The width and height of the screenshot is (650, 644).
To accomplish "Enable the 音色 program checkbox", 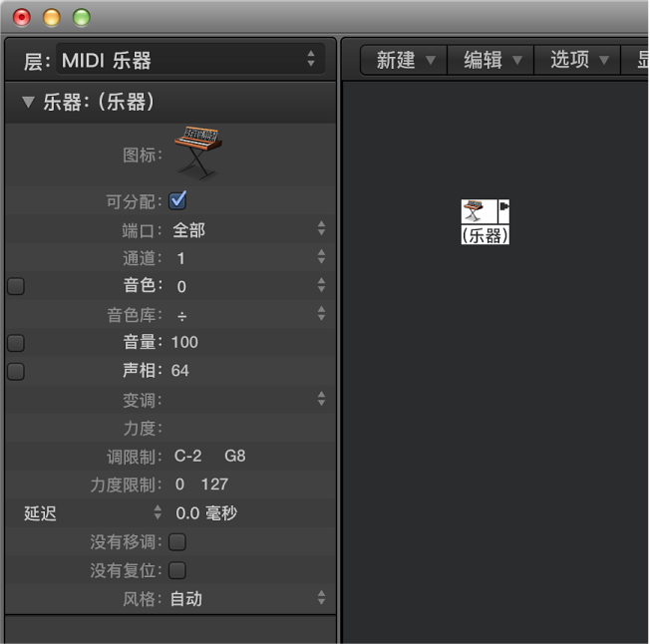I will coord(16,286).
